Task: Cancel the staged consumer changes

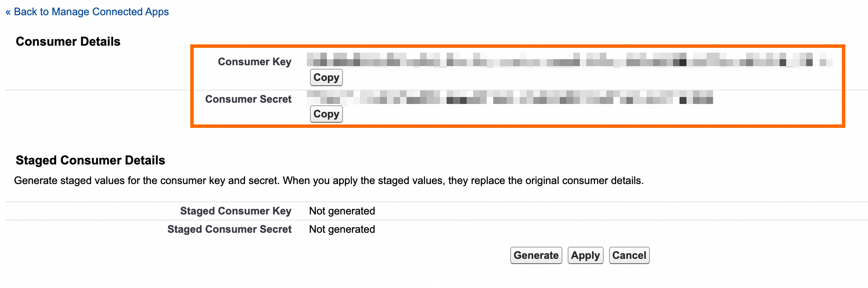Action: click(629, 255)
